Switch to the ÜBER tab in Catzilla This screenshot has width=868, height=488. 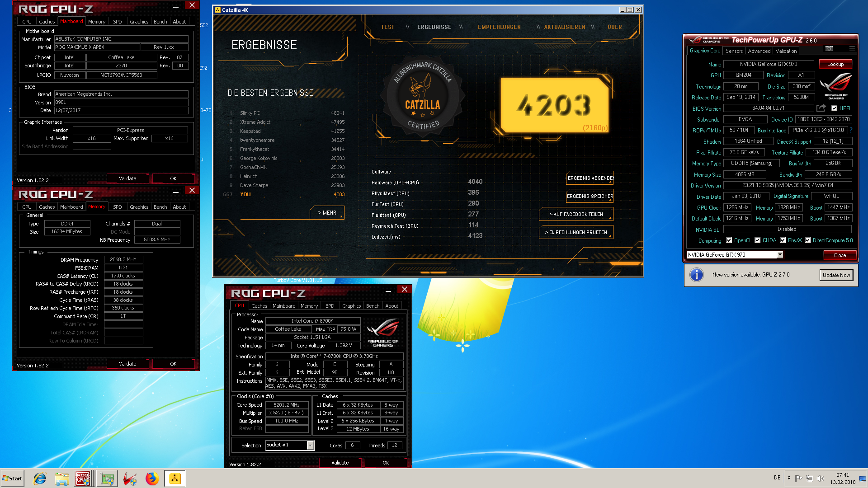pyautogui.click(x=615, y=27)
